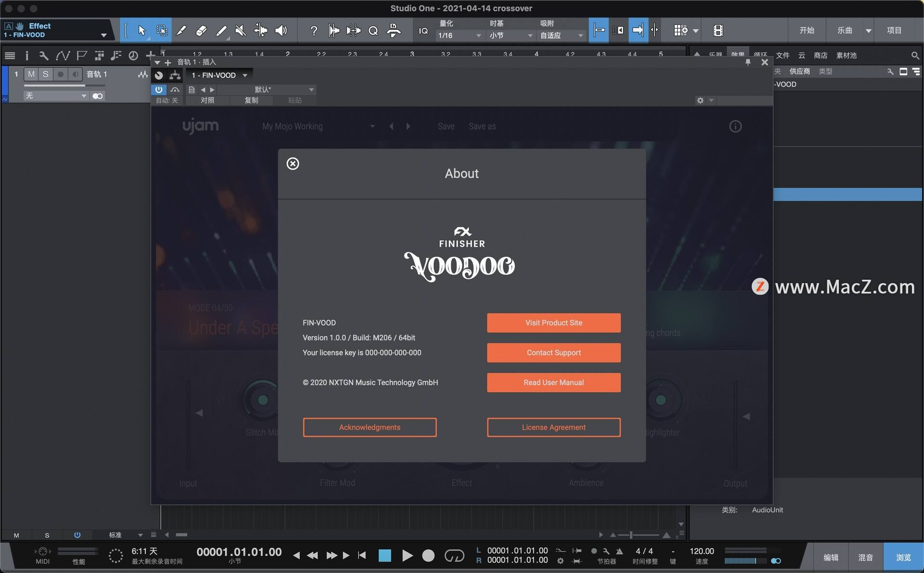
Task: Search the browser with magnifier icon
Action: pyautogui.click(x=915, y=55)
